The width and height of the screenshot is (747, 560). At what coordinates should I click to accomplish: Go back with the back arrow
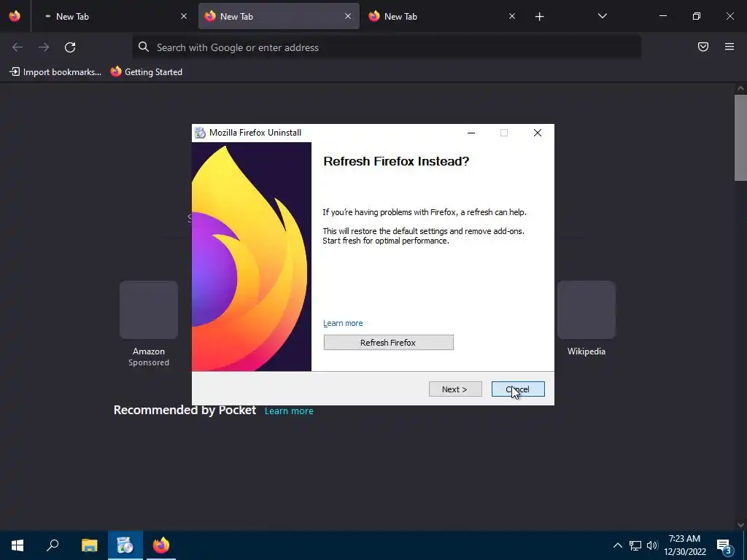(x=18, y=47)
